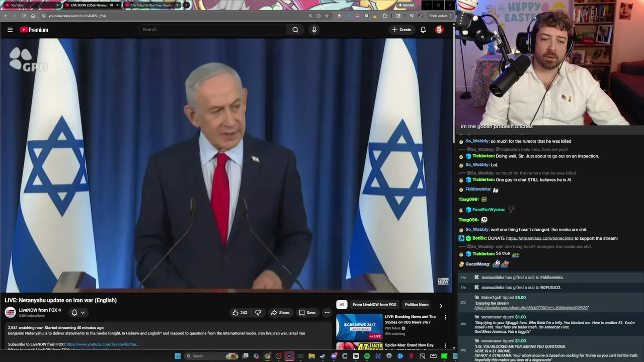Open Spotify from the taskbar
Image resolution: width=644 pixels, height=362 pixels.
pos(367,356)
